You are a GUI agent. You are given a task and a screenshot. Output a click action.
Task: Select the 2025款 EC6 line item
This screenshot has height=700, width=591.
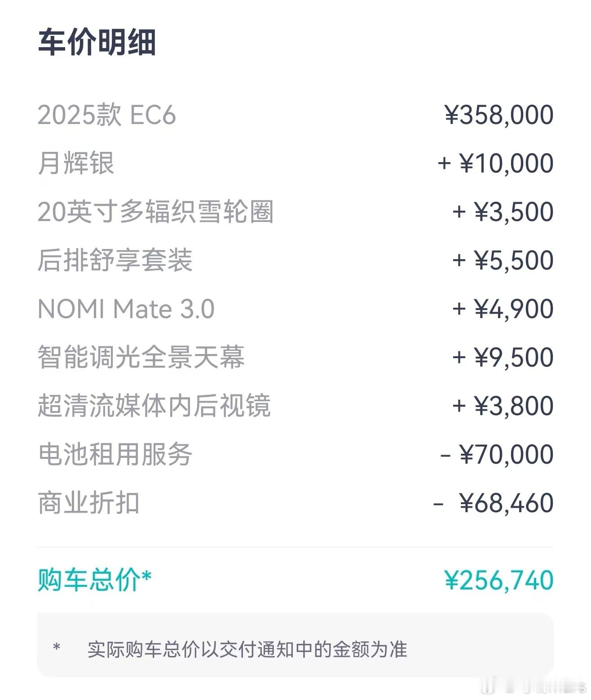pos(107,115)
